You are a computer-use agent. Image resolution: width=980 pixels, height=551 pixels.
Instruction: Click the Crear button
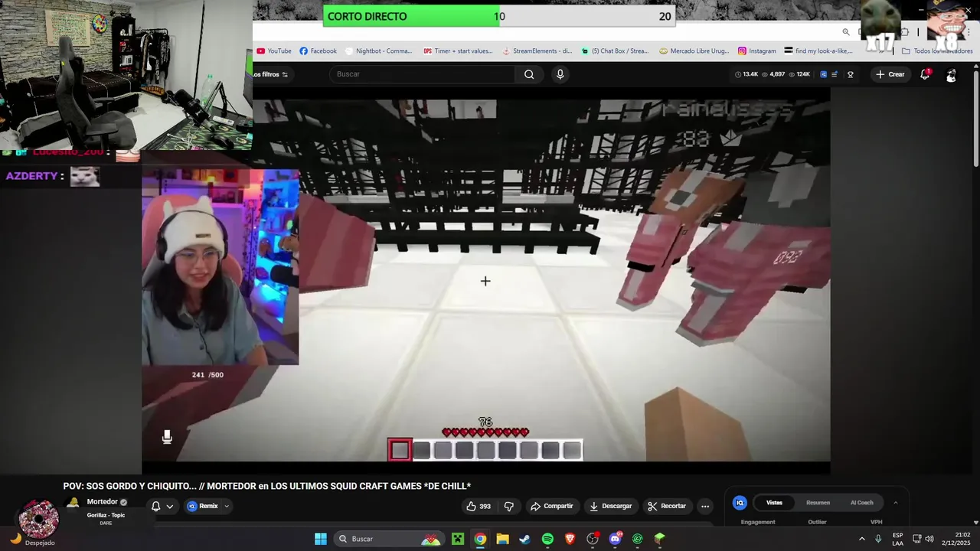890,74
